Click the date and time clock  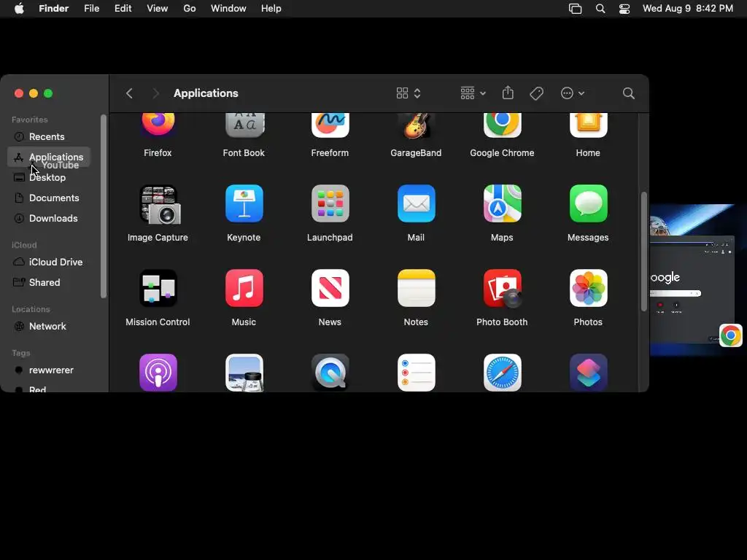click(687, 9)
